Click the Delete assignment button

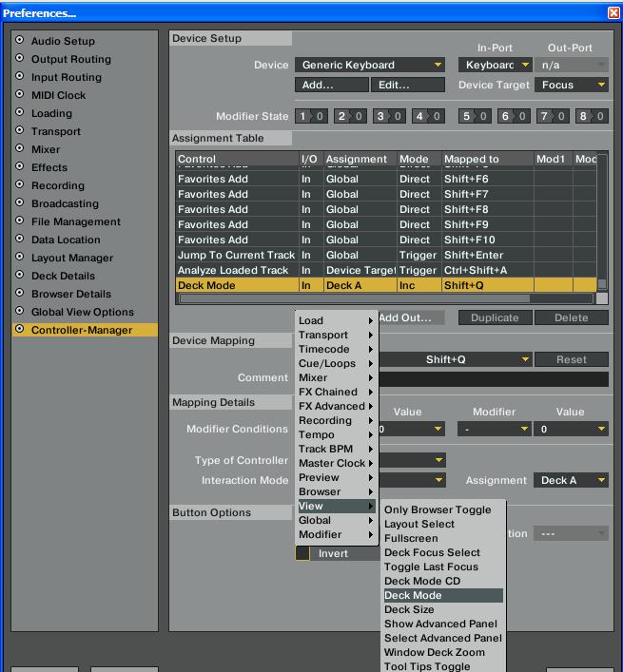(572, 317)
